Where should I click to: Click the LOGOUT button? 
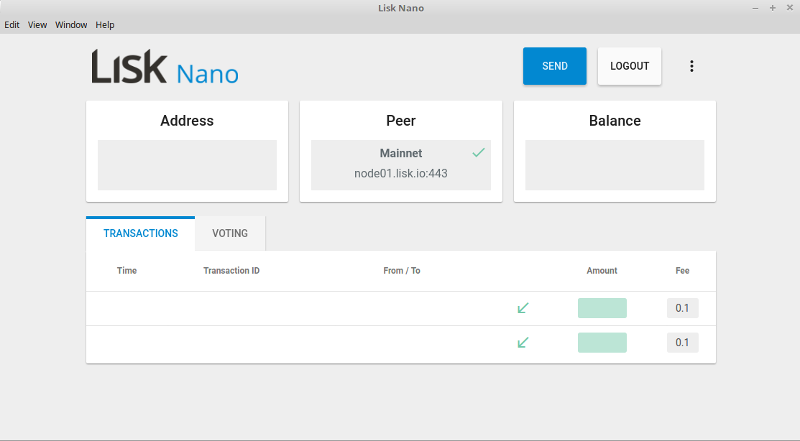[x=630, y=66]
